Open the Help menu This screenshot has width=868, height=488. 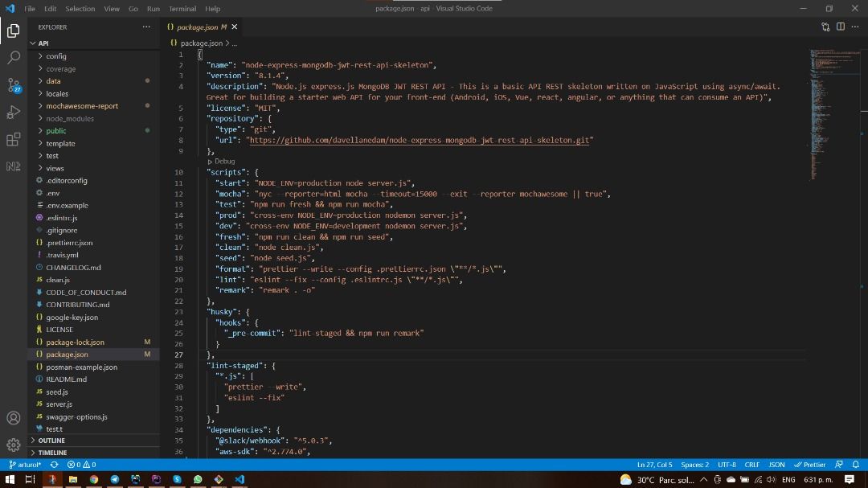tap(212, 8)
